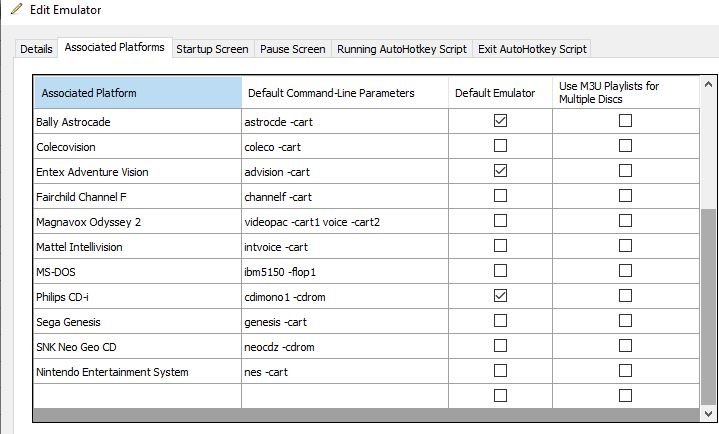Select the Mattel Intellivision cell
719x434 pixels.
click(138, 247)
